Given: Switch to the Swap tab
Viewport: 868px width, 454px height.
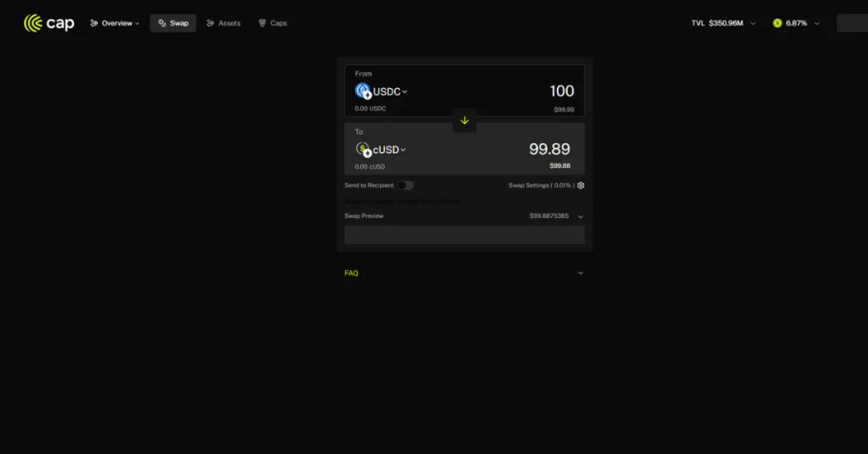Looking at the screenshot, I should point(173,23).
